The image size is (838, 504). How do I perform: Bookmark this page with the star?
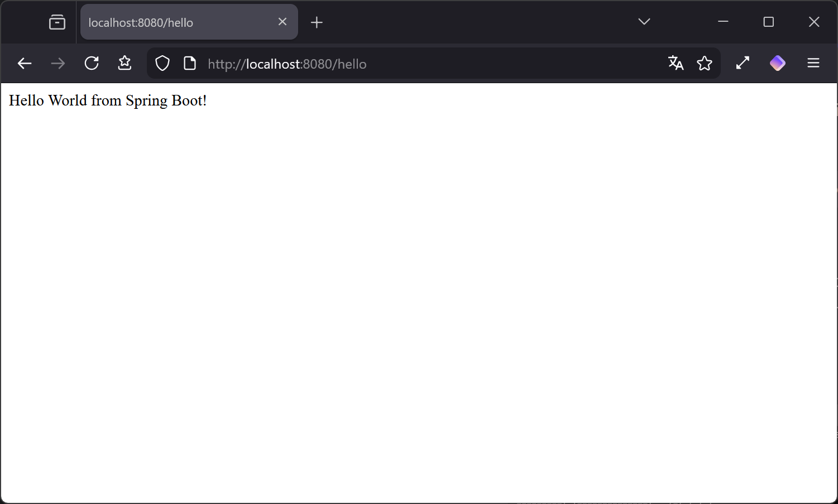coord(705,64)
